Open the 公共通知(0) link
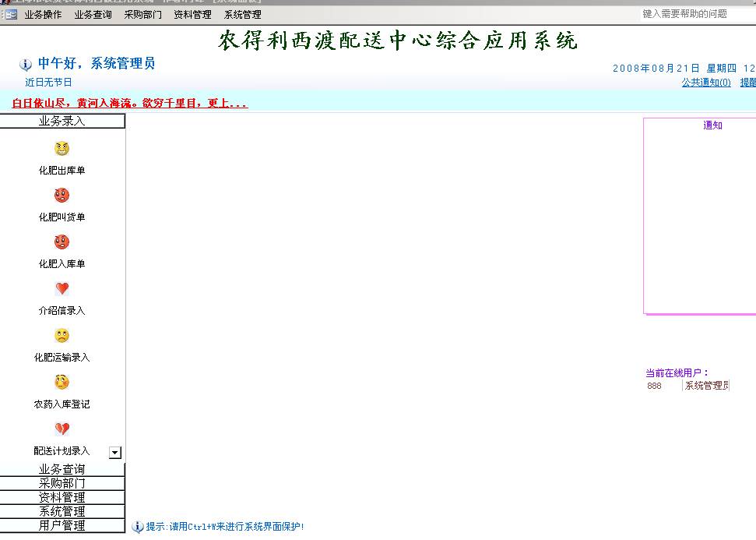 pos(706,83)
